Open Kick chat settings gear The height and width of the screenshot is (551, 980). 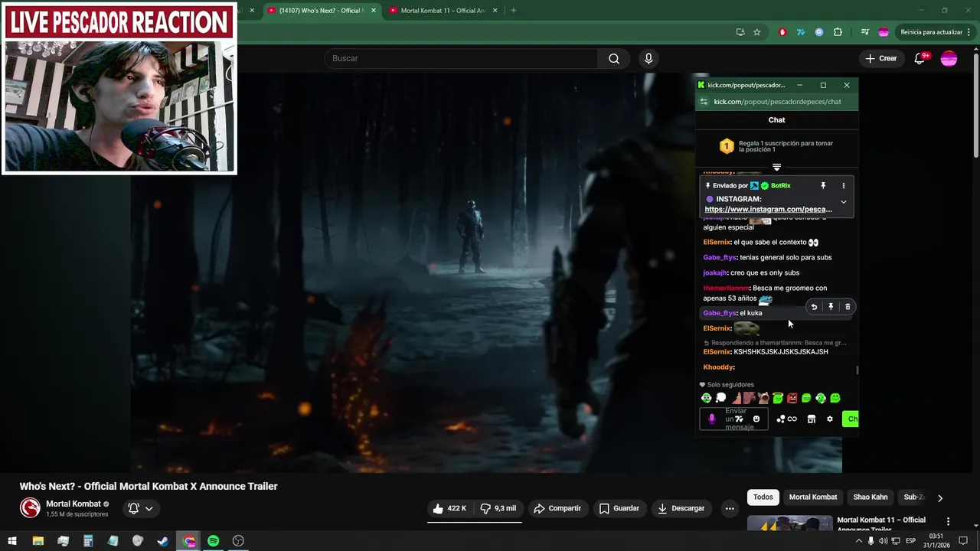[x=829, y=419]
